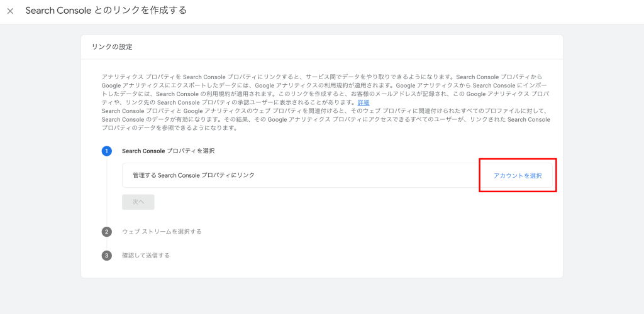Click 'Search Console プロパティを選択' step heading
The width and height of the screenshot is (644, 314).
pos(169,151)
